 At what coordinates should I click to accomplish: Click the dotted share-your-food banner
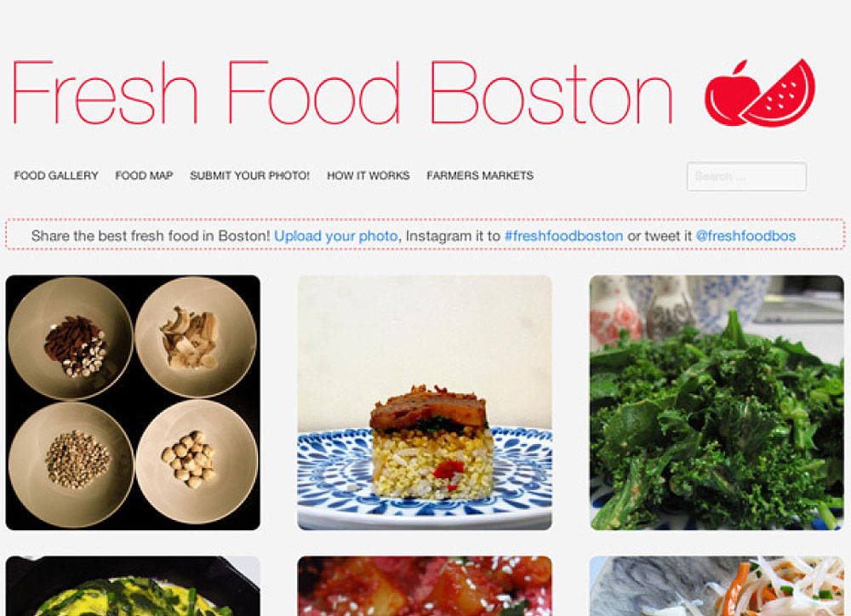tap(425, 235)
